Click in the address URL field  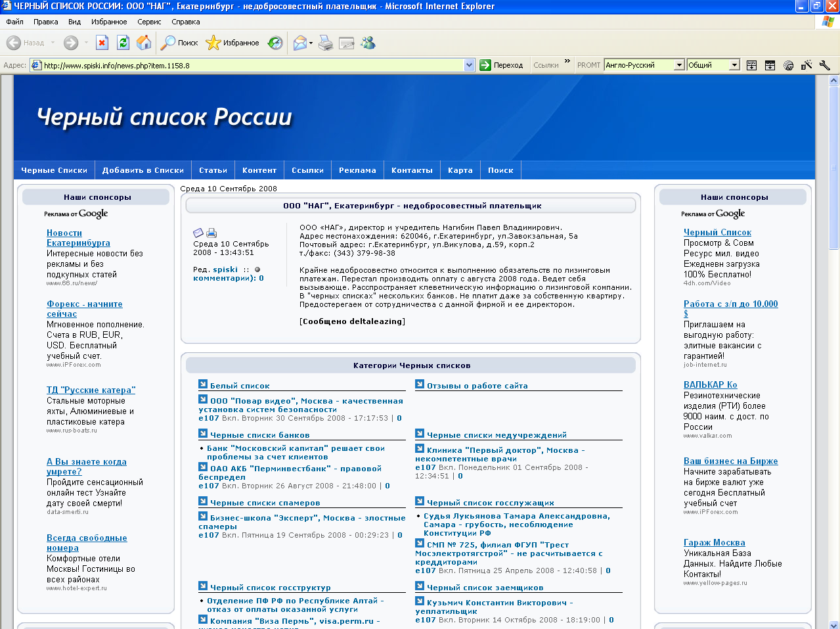pyautogui.click(x=250, y=66)
